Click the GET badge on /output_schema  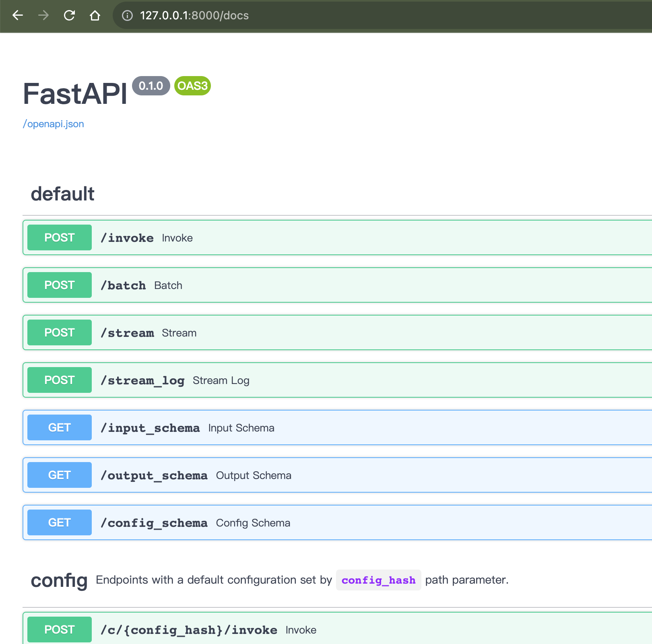tap(59, 475)
